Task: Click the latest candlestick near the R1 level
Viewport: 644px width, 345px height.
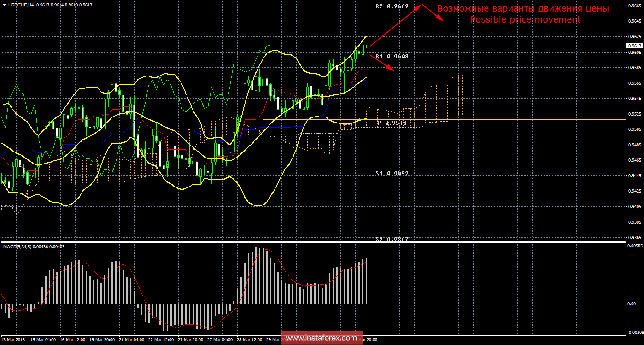Action: [x=364, y=49]
